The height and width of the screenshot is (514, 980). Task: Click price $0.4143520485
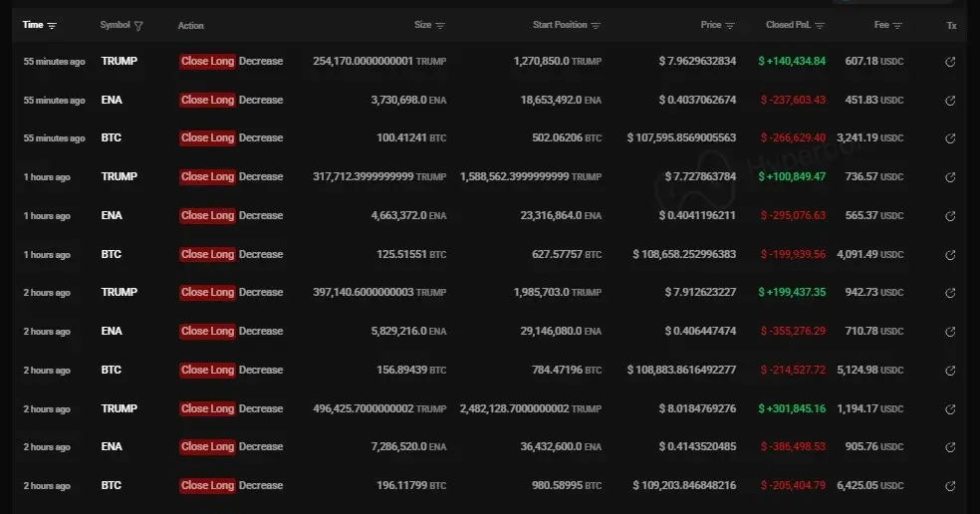click(x=697, y=447)
